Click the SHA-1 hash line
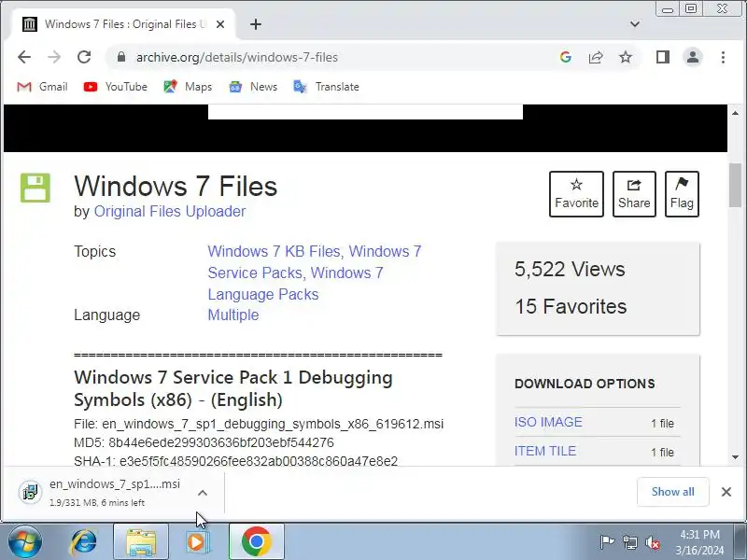The height and width of the screenshot is (560, 747). pos(236,461)
